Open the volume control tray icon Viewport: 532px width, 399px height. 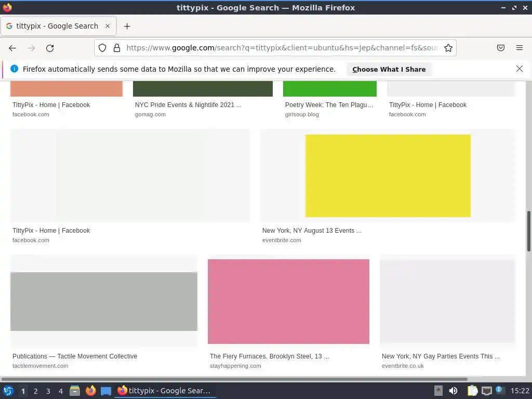pyautogui.click(x=453, y=391)
